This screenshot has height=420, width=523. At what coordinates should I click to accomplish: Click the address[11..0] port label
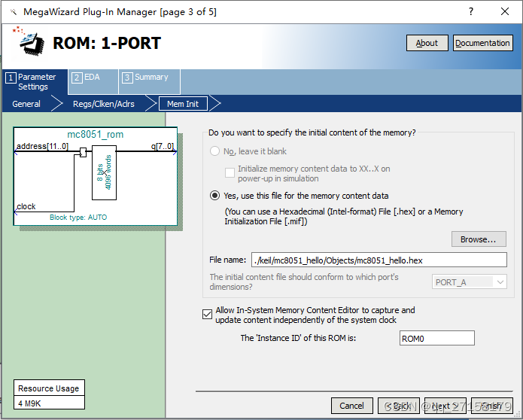(42, 146)
